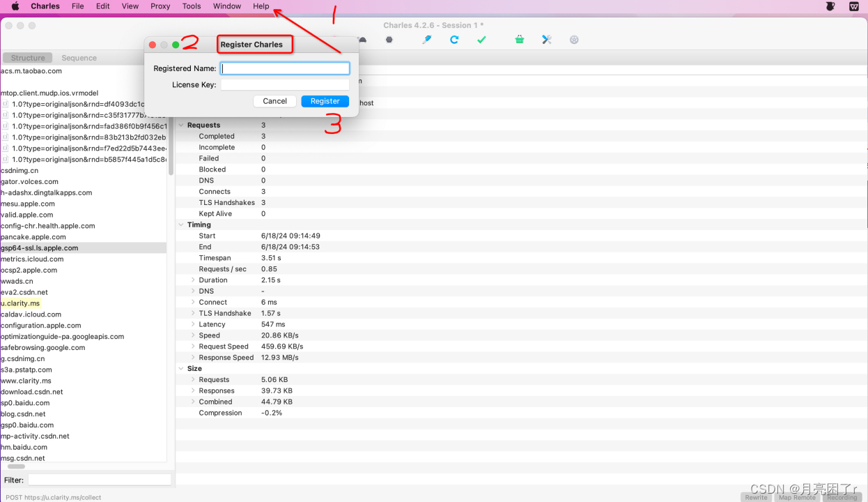Image resolution: width=868 pixels, height=502 pixels.
Task: Focus the Registered Name input field
Action: point(285,68)
